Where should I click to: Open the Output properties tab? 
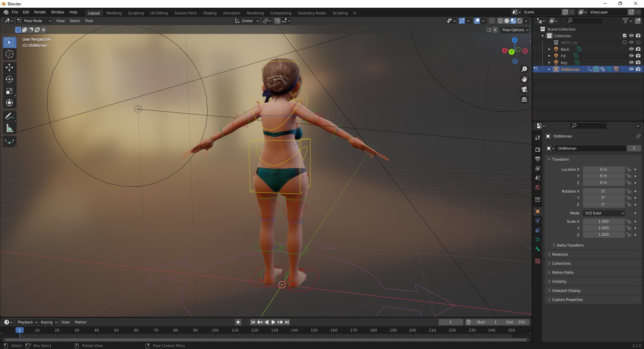click(538, 159)
